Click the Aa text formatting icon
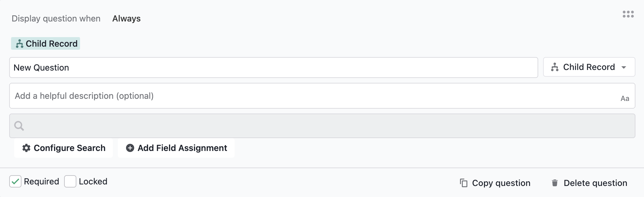 [x=625, y=98]
